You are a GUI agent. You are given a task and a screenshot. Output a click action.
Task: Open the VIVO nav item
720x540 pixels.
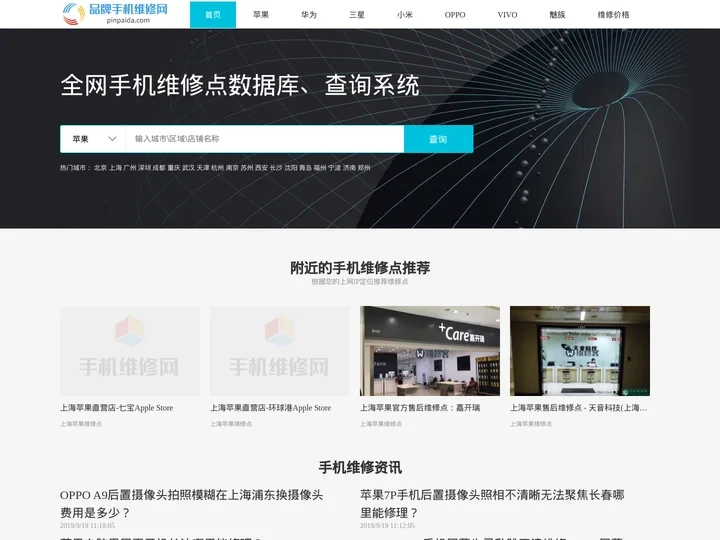(x=507, y=15)
